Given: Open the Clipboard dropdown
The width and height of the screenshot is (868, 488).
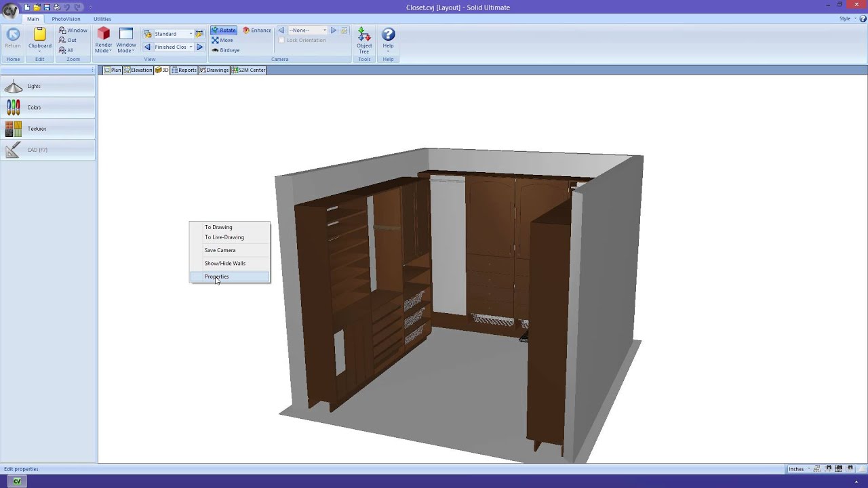Looking at the screenshot, I should pyautogui.click(x=39, y=41).
